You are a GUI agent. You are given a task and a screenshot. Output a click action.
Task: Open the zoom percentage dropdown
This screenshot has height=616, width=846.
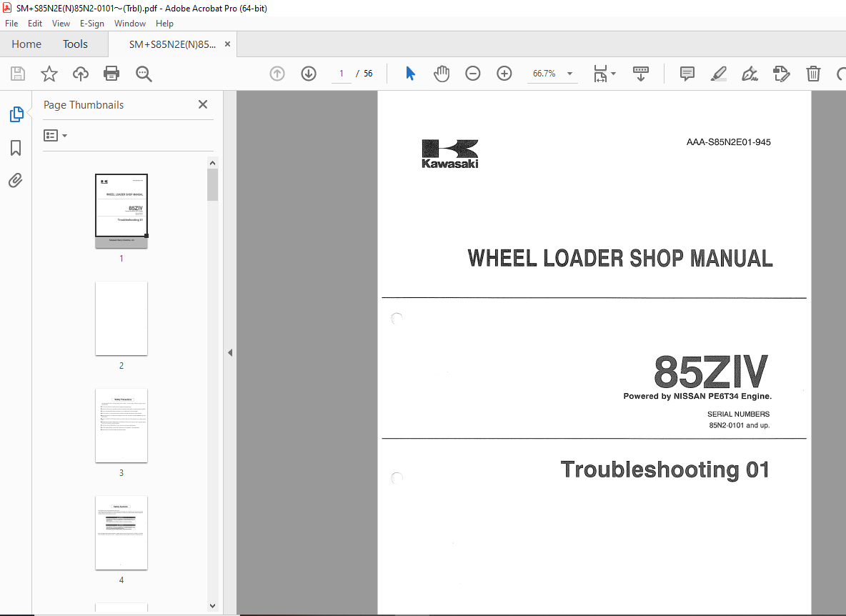(569, 74)
